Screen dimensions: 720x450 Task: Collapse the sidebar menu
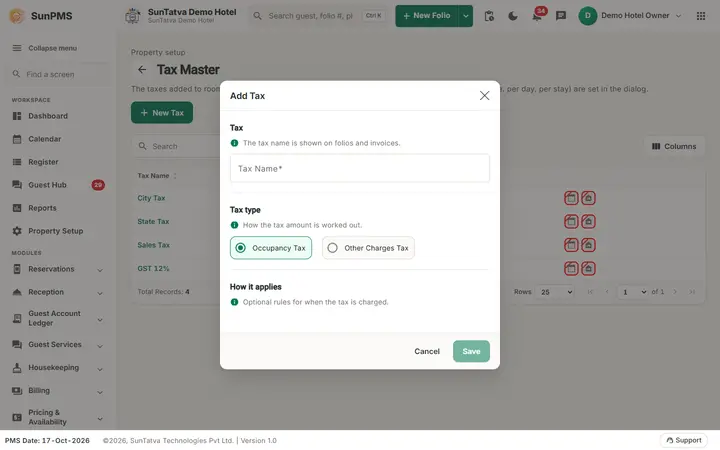45,48
